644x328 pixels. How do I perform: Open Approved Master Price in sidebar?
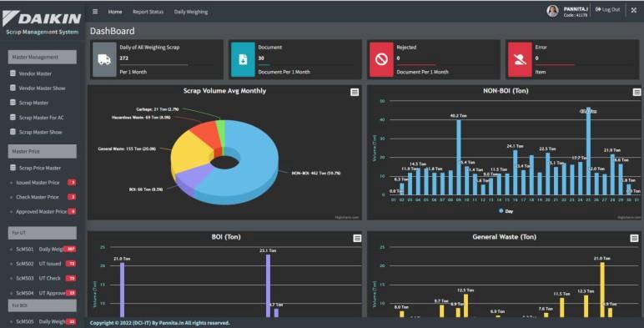click(41, 212)
